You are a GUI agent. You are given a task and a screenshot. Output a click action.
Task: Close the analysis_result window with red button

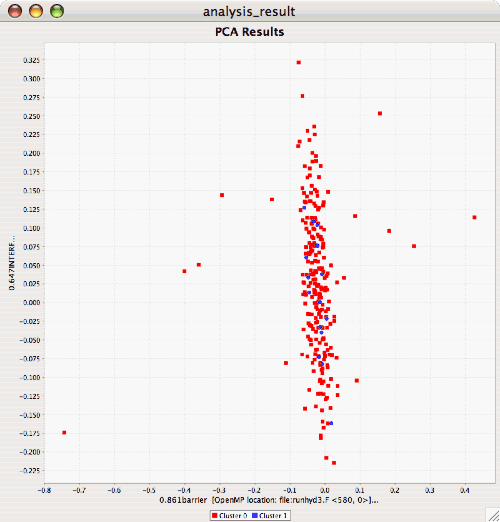click(15, 11)
